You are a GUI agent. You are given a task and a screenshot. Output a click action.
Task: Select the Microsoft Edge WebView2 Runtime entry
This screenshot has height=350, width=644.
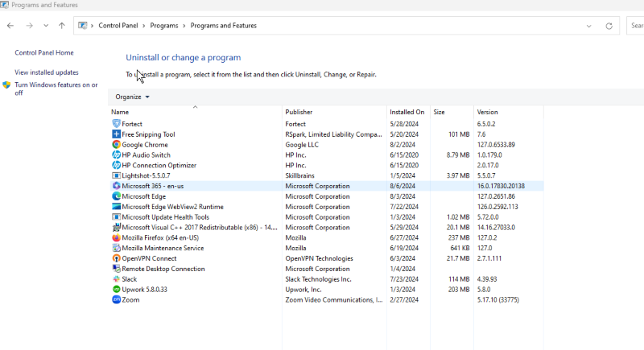click(172, 207)
